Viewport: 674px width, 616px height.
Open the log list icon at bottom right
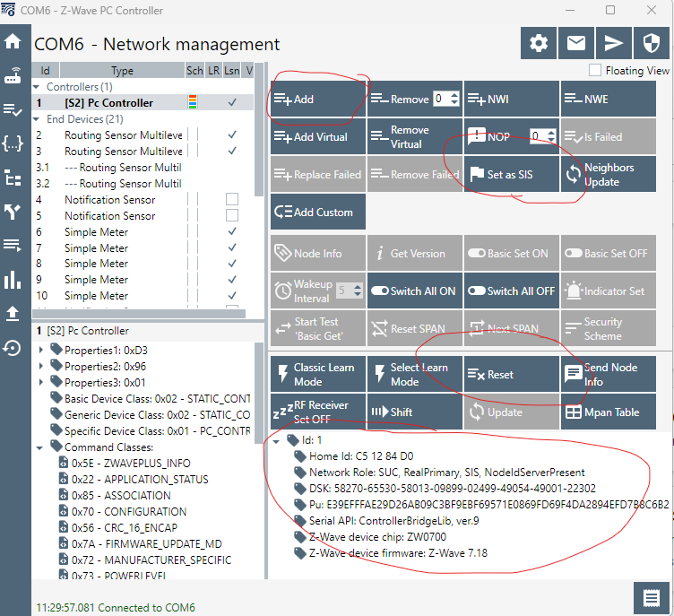(x=652, y=598)
